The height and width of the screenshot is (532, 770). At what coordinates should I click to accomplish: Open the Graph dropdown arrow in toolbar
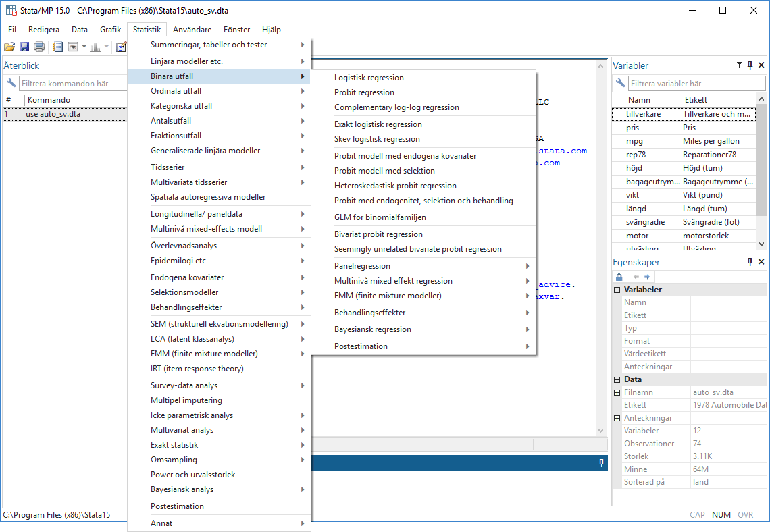107,47
